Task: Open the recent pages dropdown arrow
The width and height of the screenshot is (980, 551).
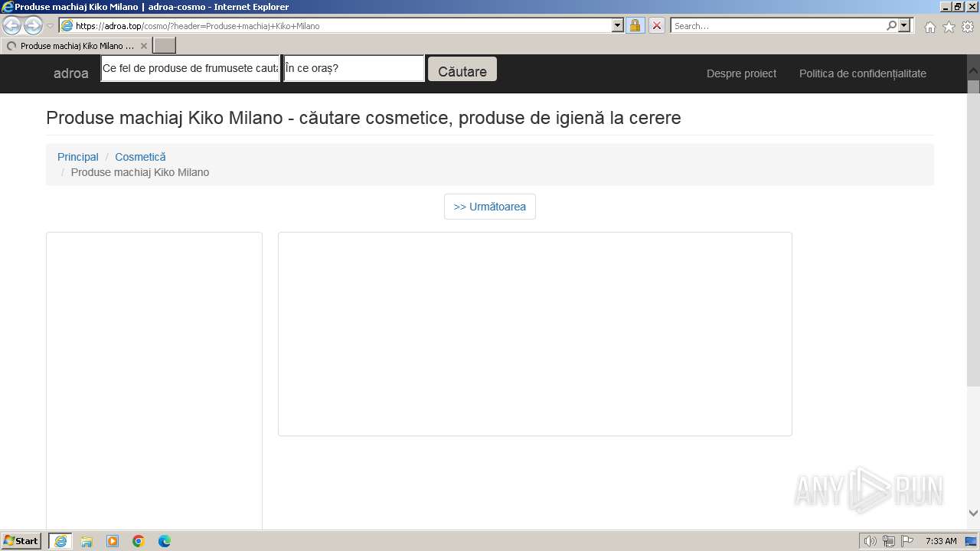Action: [50, 26]
